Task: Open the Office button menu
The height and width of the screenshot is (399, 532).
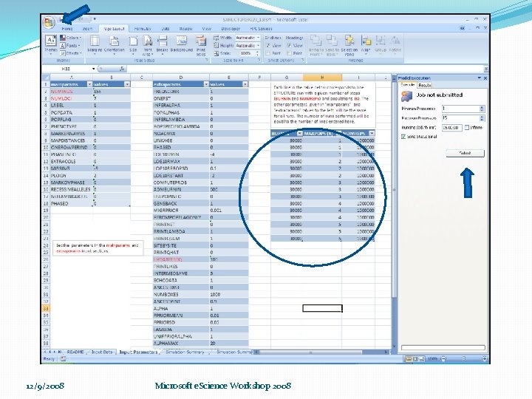Action: pyautogui.click(x=49, y=22)
